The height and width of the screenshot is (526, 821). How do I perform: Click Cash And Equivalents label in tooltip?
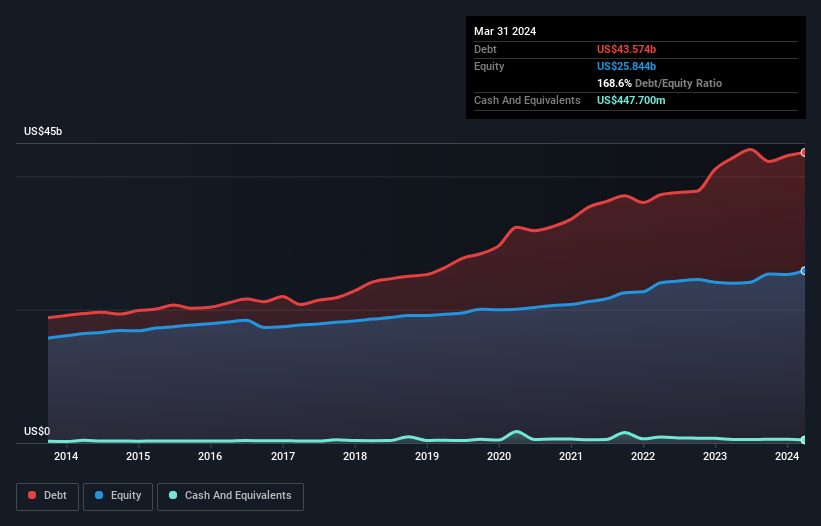(527, 100)
